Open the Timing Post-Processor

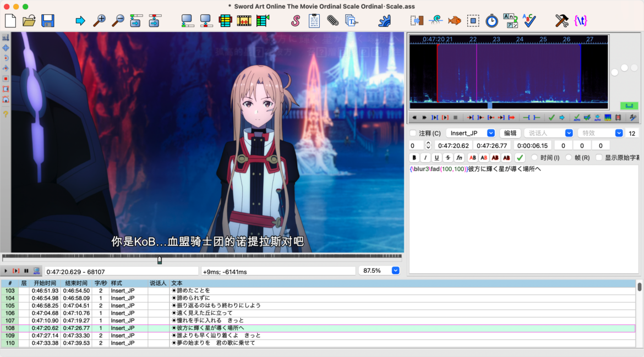pyautogui.click(x=492, y=20)
